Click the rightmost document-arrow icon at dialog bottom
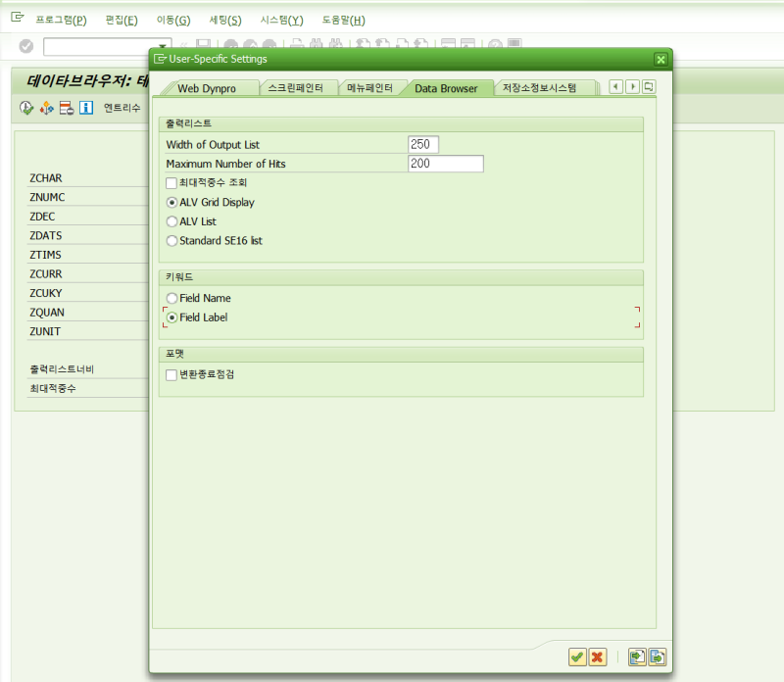This screenshot has height=682, width=784. tap(657, 657)
